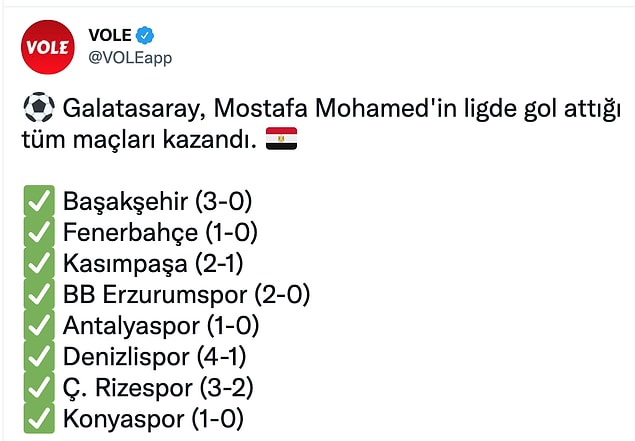
Task: Click the green check beside BB Erzurumspor
Action: (39, 294)
